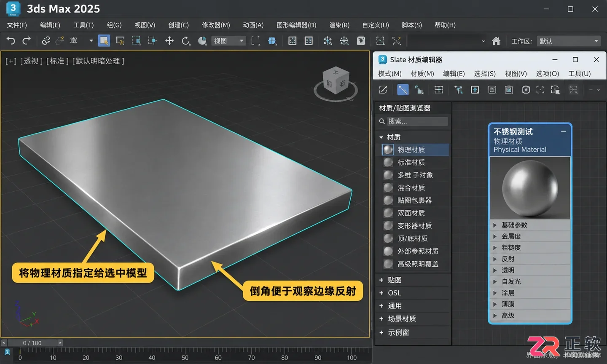This screenshot has height=364, width=607.
Task: Open the 脚本(S) menu
Action: tap(412, 25)
